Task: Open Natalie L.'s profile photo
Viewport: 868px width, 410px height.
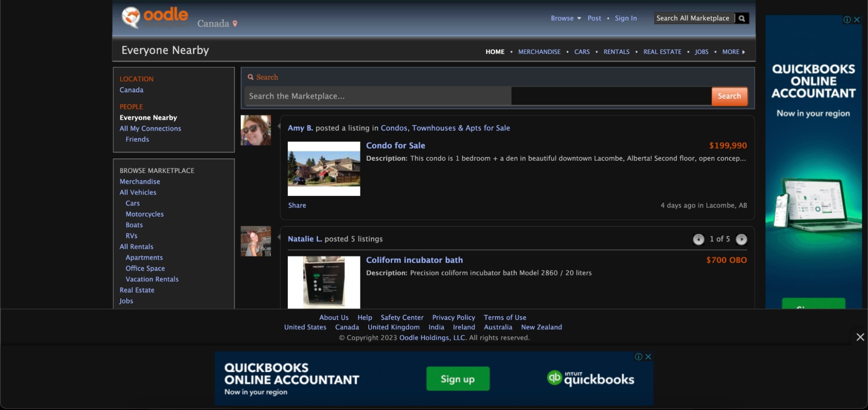Action: point(256,241)
